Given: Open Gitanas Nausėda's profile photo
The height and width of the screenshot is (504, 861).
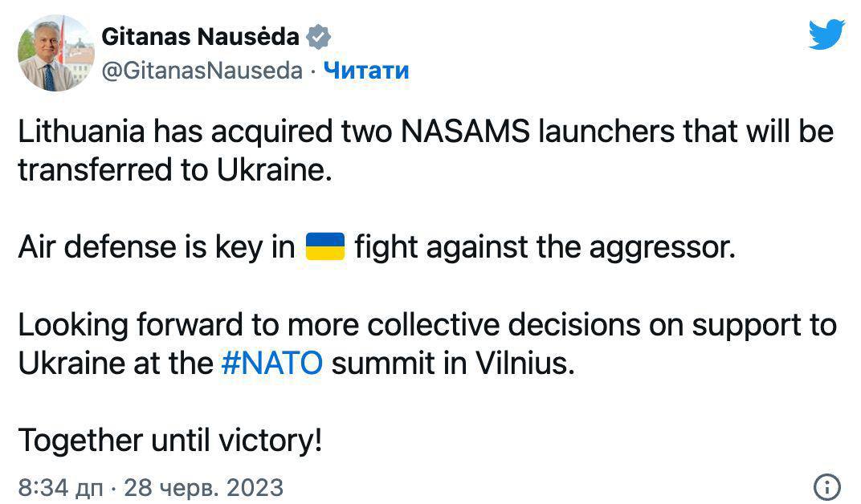Looking at the screenshot, I should click(55, 53).
